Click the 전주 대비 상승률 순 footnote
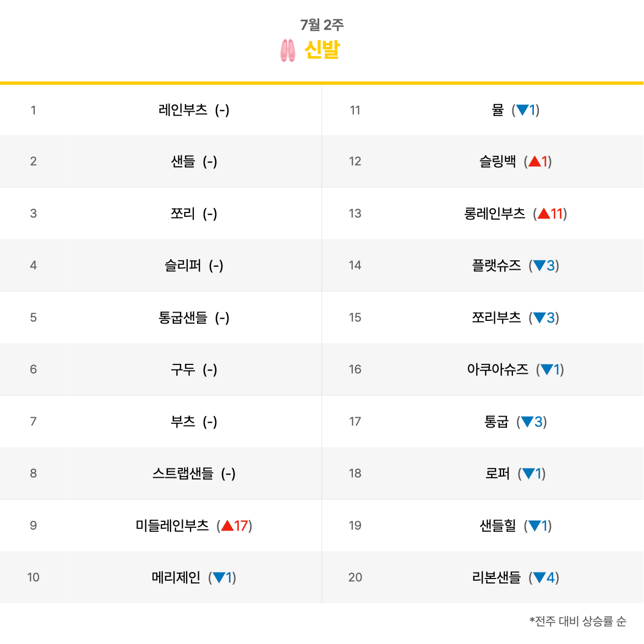The image size is (644, 644). [x=578, y=621]
